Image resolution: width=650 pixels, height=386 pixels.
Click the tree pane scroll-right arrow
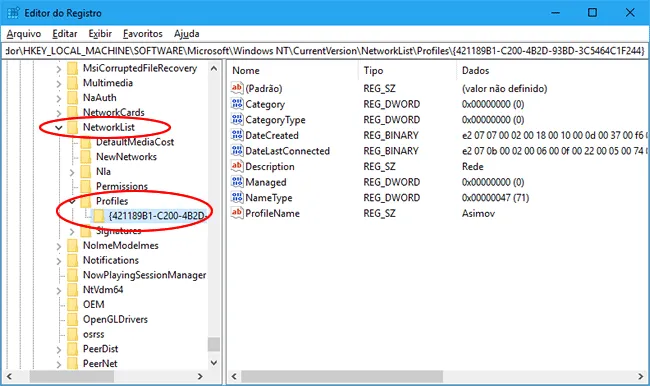200,376
